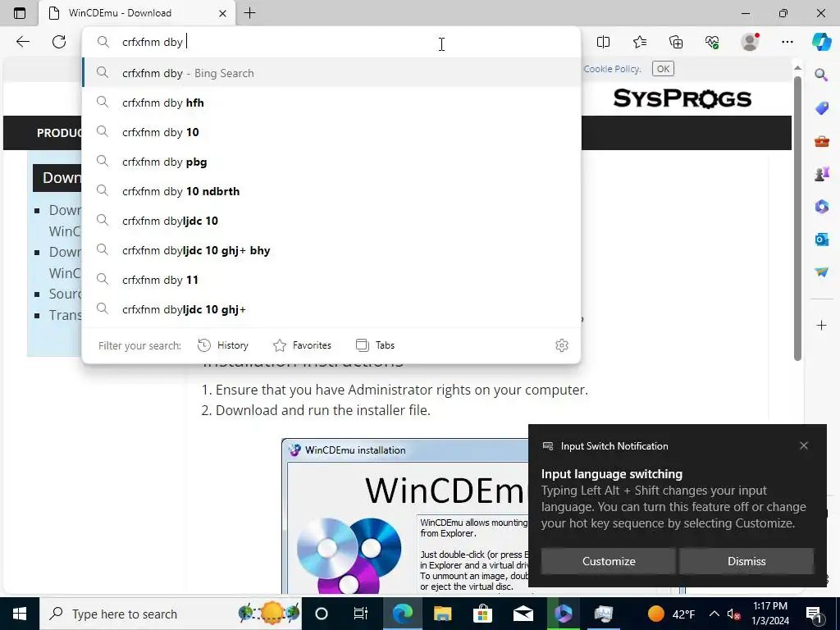
Task: Open the sidebar Search icon
Action: coord(821,75)
